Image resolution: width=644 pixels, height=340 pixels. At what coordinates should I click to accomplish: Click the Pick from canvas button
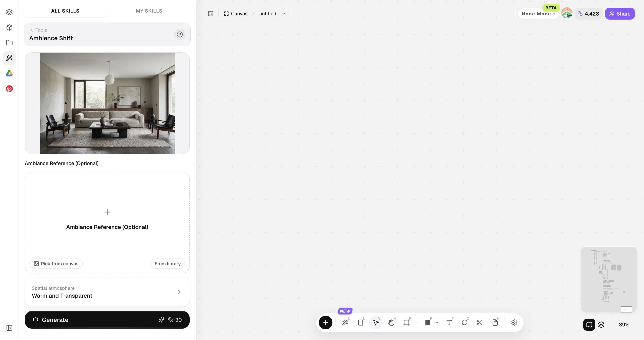click(56, 264)
